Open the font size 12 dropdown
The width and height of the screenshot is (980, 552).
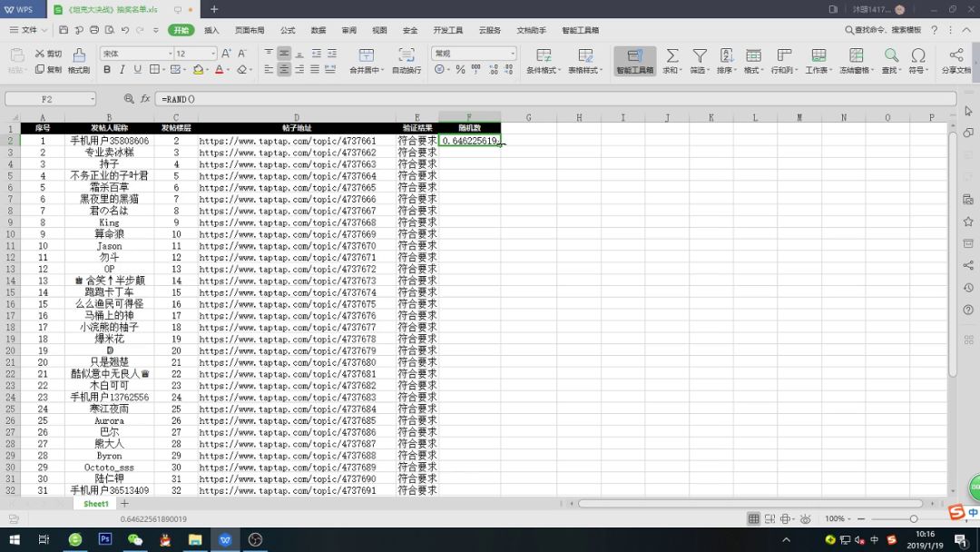(213, 54)
